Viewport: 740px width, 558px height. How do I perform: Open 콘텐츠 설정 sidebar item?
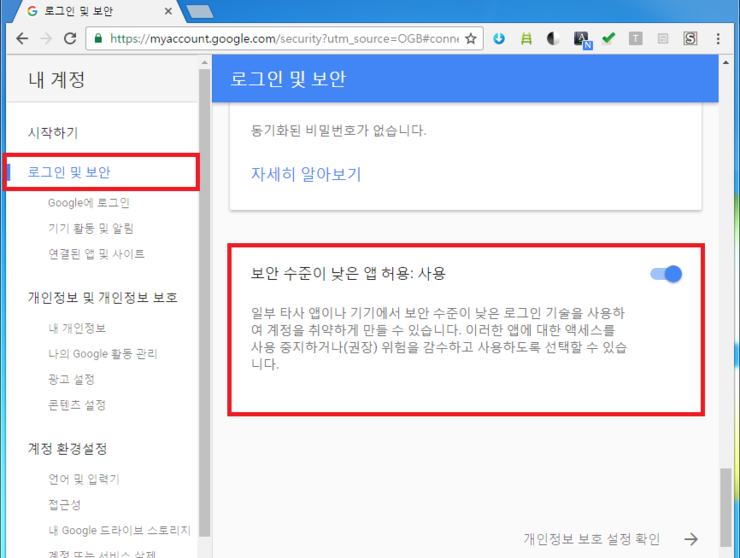(77, 405)
